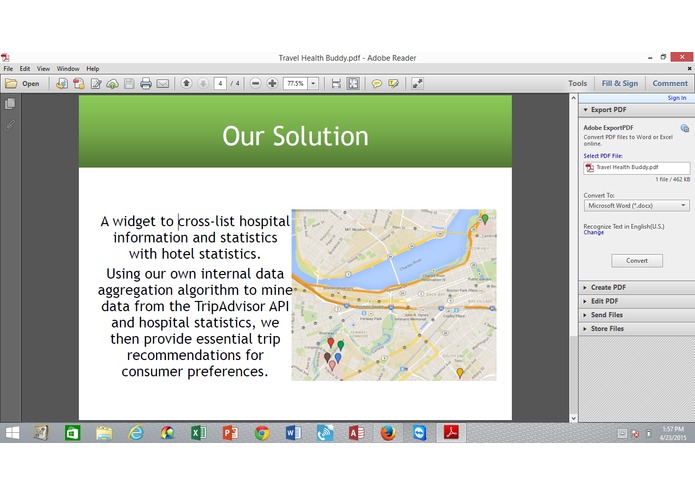Open the Windows Start button
The image size is (695, 494).
click(12, 432)
